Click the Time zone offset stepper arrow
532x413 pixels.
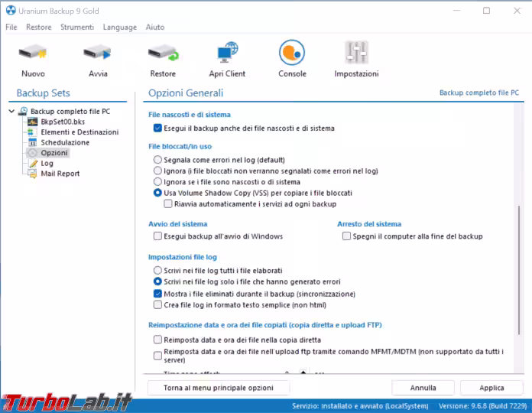303,372
